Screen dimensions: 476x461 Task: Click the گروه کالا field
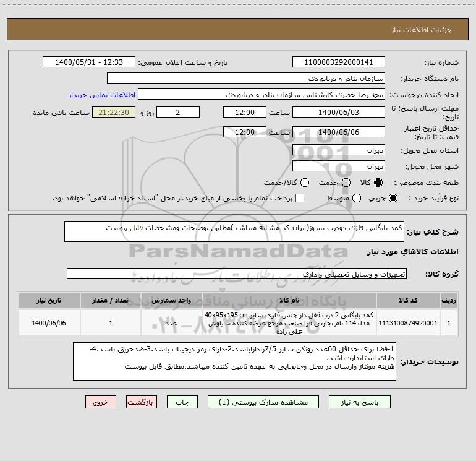pos(237,274)
